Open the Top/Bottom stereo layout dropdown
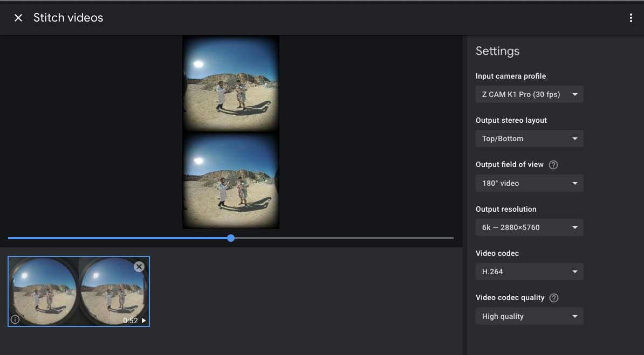 (x=529, y=139)
